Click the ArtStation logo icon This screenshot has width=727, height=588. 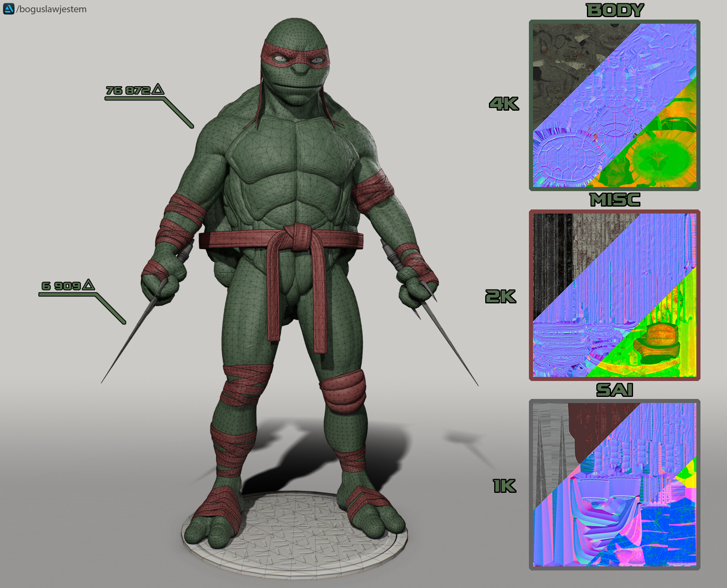coord(9,9)
